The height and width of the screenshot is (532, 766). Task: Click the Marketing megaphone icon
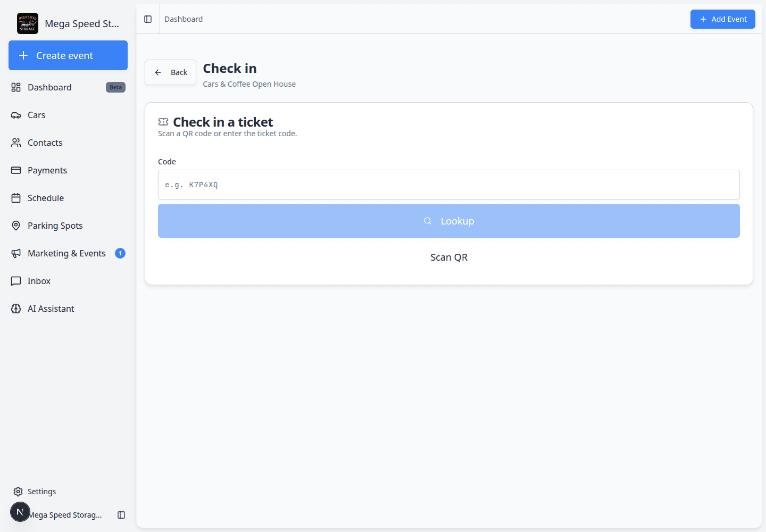click(16, 253)
